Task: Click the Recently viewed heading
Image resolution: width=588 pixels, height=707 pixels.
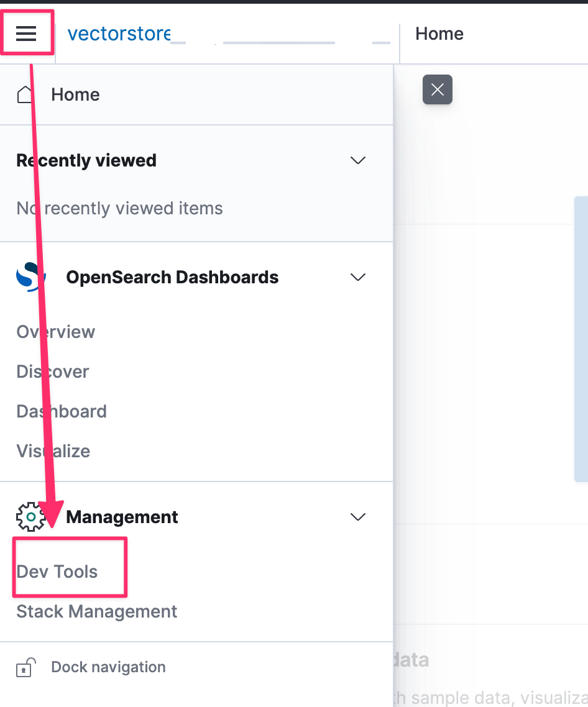Action: pos(86,160)
